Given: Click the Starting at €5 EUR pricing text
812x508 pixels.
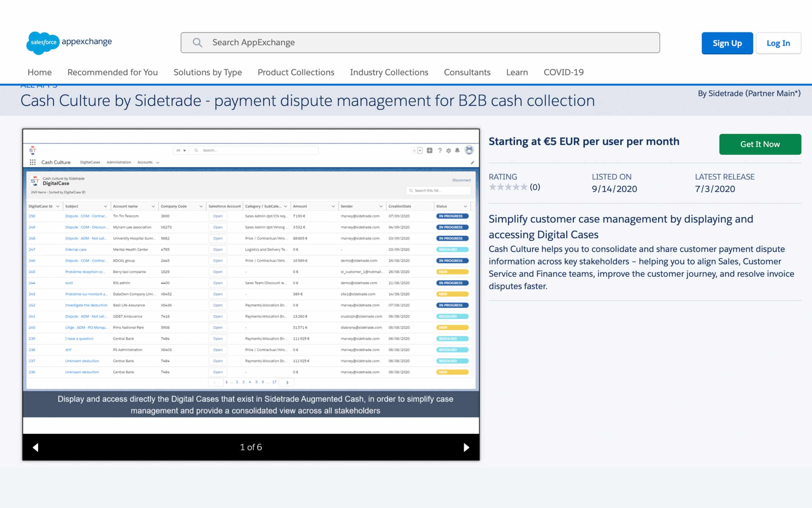Looking at the screenshot, I should click(584, 142).
